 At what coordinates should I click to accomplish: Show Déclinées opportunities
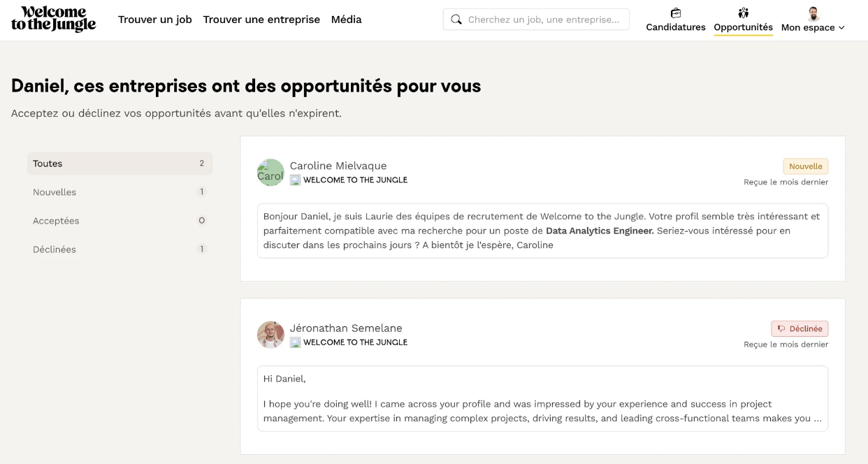119,249
